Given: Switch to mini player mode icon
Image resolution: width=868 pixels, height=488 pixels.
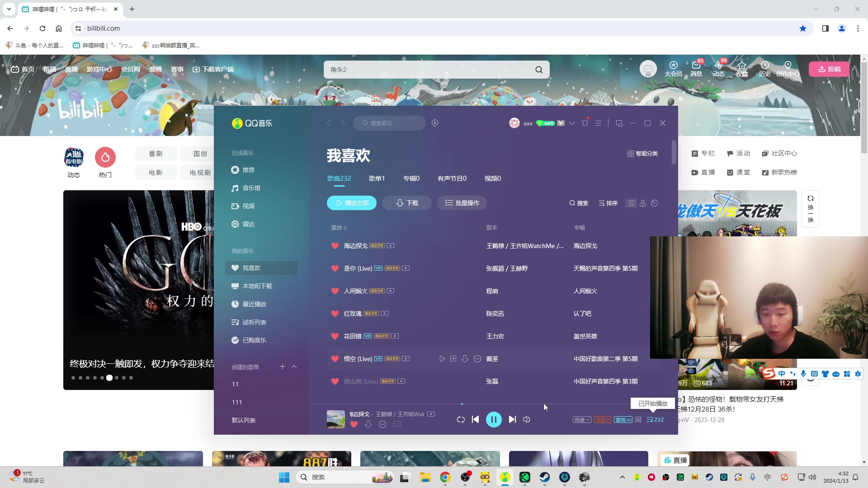Looking at the screenshot, I should [619, 123].
